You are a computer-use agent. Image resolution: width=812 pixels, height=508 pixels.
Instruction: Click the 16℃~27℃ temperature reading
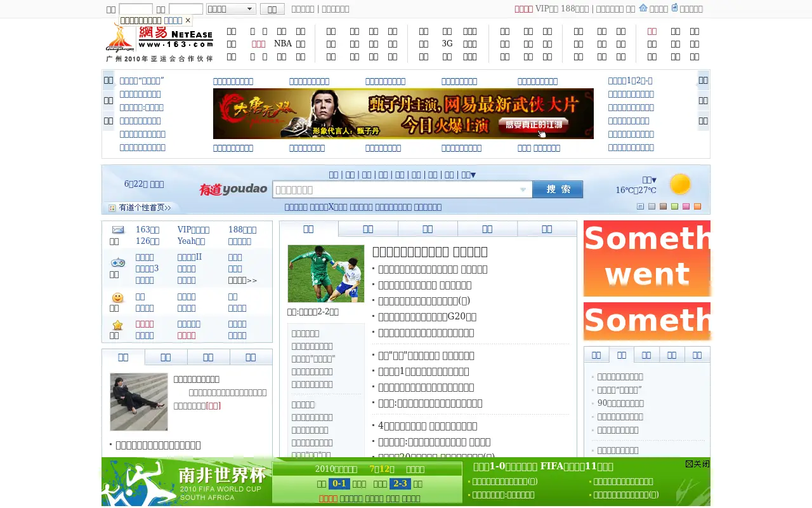tap(636, 190)
